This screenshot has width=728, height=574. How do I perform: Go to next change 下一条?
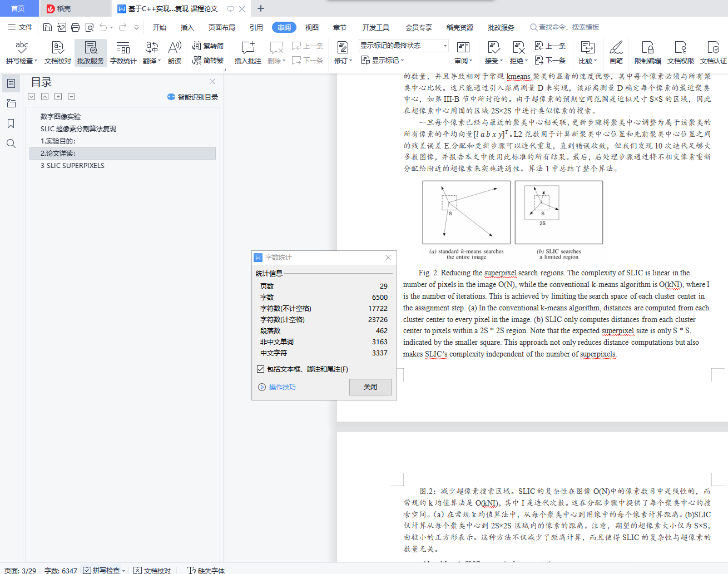[550, 60]
